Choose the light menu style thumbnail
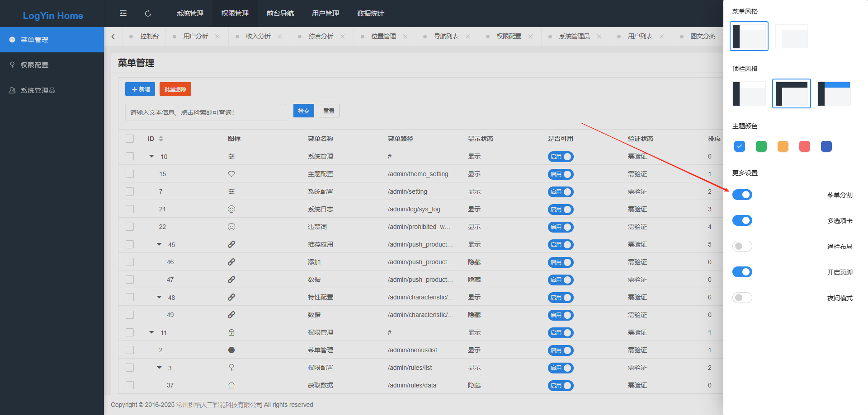868x415 pixels. pos(792,36)
